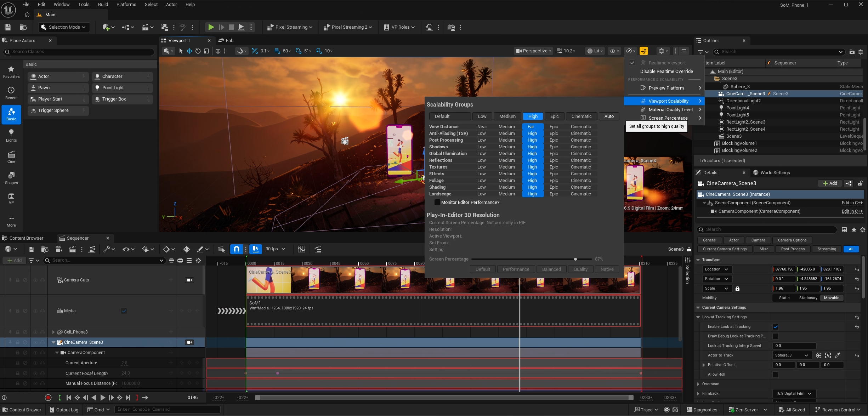Use the eyedropper to pick Actor to Track

click(x=838, y=355)
